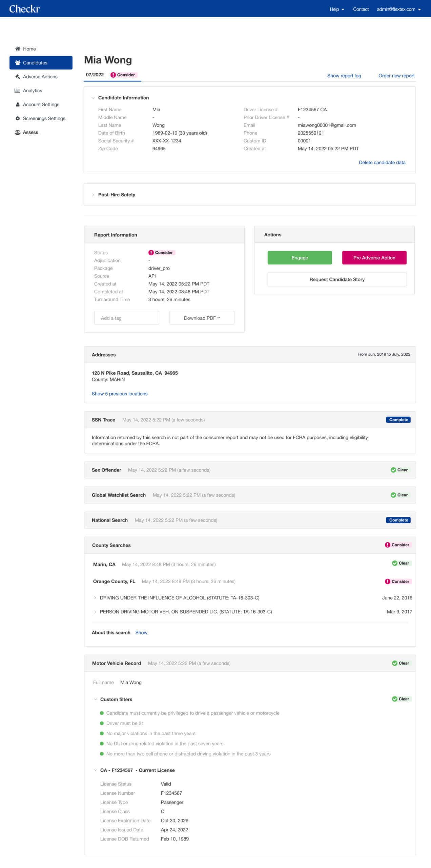Screen dimensions: 431x868
Task: Open Analytics in sidebar
Action: [41, 91]
